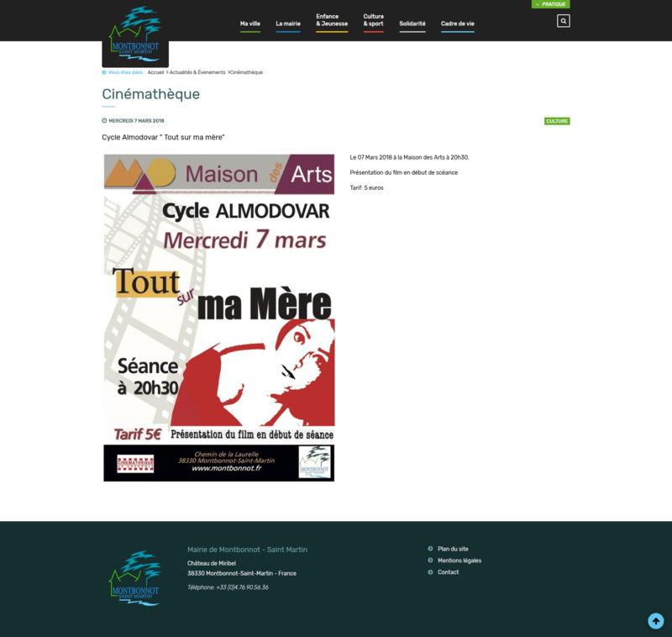Click the Cinémathèque breadcrumb item
Viewport: 672px width, 637px height.
click(x=246, y=72)
